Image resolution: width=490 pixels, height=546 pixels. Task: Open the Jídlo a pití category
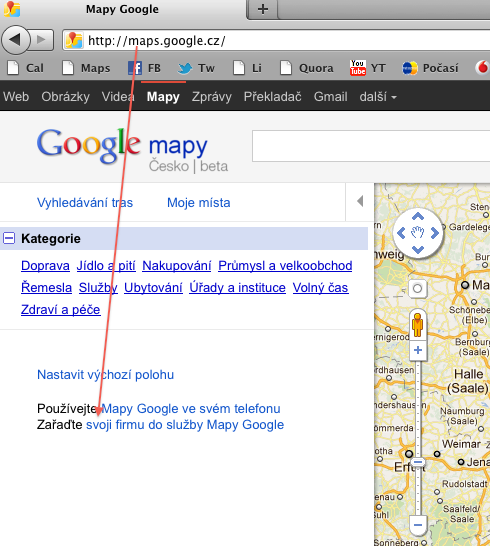(x=106, y=266)
